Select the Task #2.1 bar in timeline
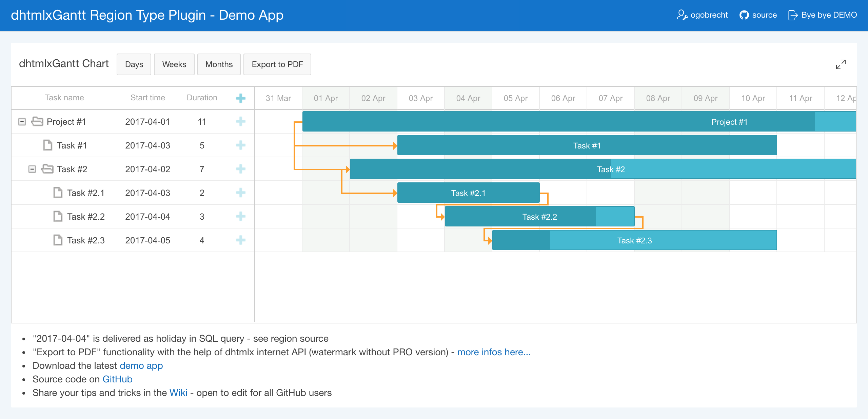This screenshot has width=868, height=419. tap(468, 193)
